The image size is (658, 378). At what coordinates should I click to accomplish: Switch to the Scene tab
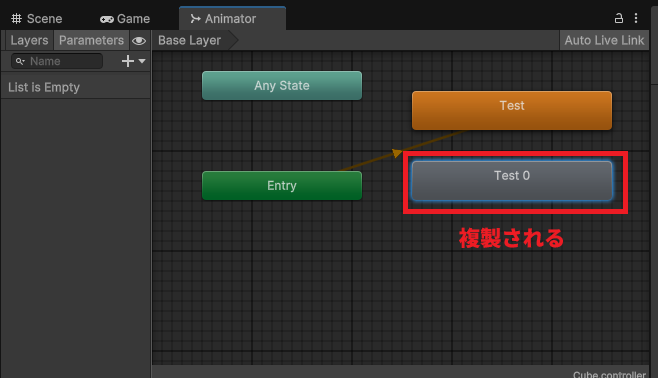click(37, 18)
